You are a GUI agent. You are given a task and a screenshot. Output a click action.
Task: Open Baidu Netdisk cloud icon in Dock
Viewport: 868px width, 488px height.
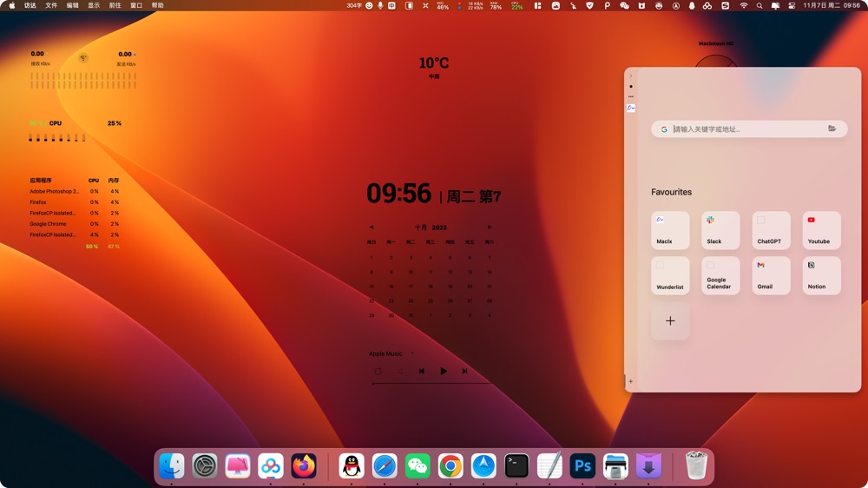point(271,465)
